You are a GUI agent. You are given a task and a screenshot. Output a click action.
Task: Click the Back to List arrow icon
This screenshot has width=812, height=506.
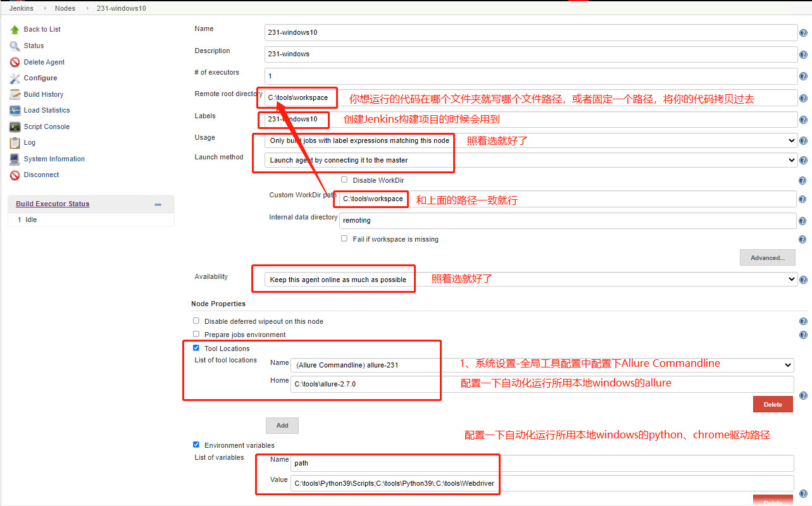15,30
